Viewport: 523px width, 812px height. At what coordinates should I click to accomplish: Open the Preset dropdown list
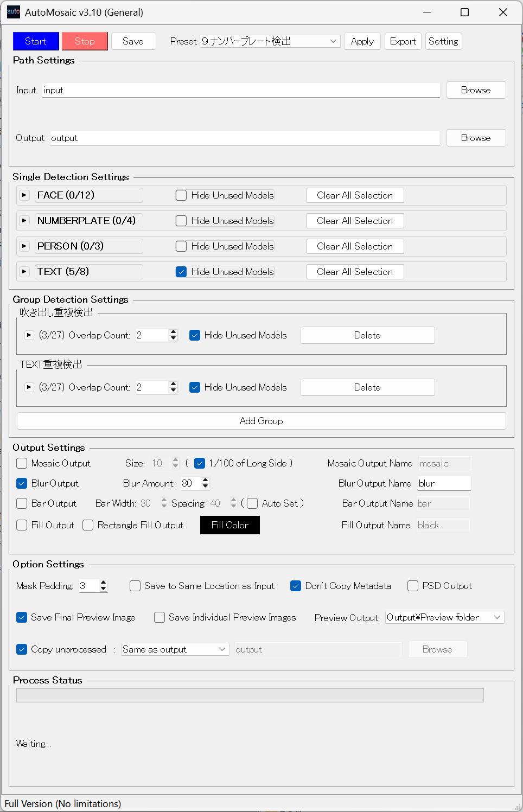click(x=333, y=41)
